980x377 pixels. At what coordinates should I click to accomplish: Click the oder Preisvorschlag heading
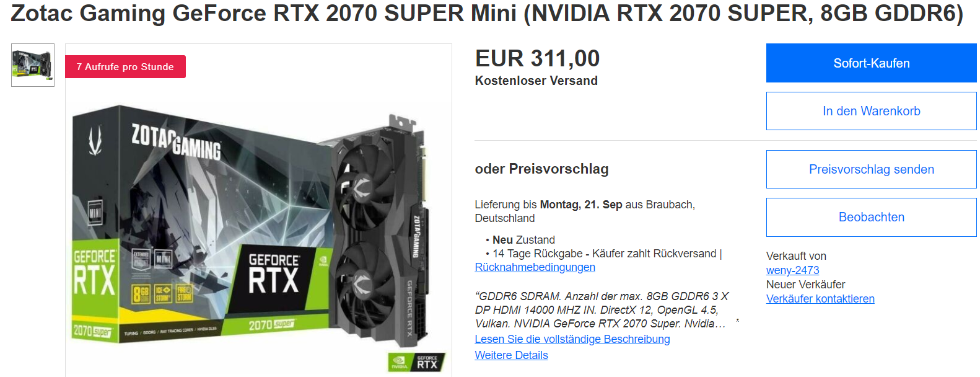541,169
